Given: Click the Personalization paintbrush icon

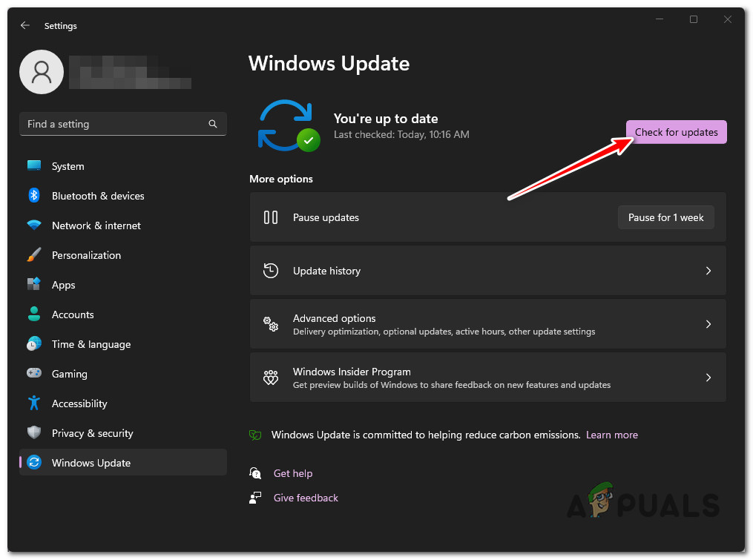Looking at the screenshot, I should (34, 254).
